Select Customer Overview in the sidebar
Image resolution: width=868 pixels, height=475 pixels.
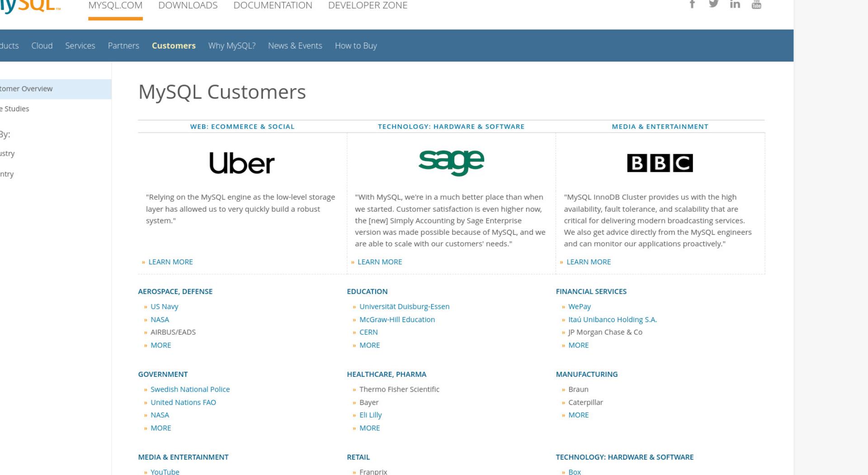pyautogui.click(x=56, y=89)
